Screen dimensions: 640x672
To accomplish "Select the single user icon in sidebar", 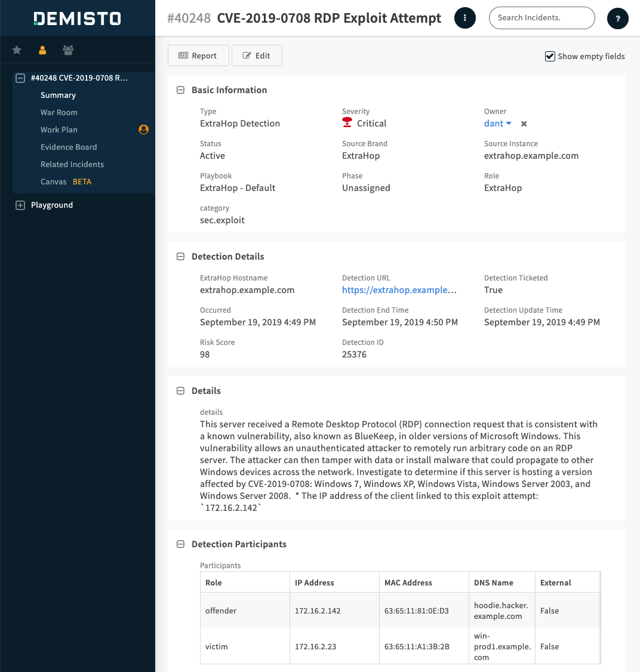I will (x=42, y=50).
